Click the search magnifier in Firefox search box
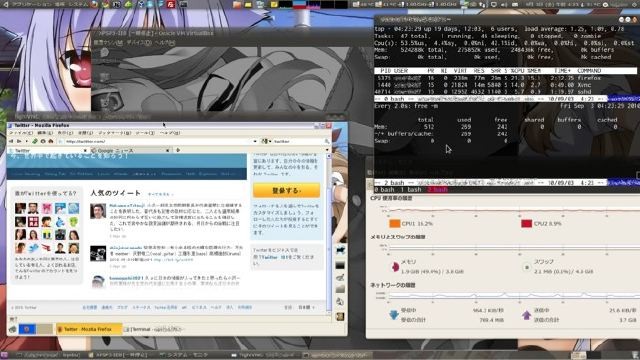 [x=327, y=141]
